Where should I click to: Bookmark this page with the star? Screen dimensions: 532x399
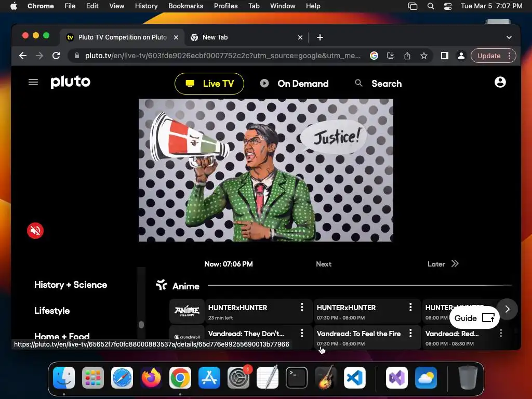tap(424, 56)
